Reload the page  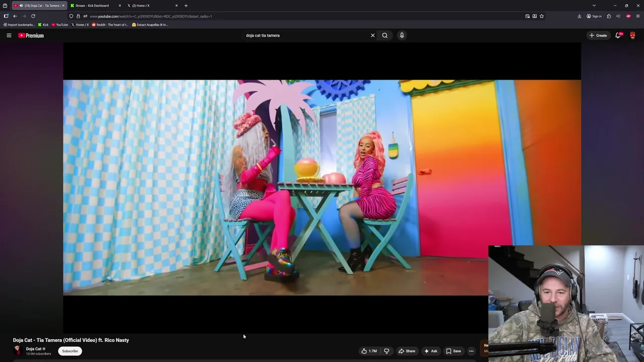[33, 16]
